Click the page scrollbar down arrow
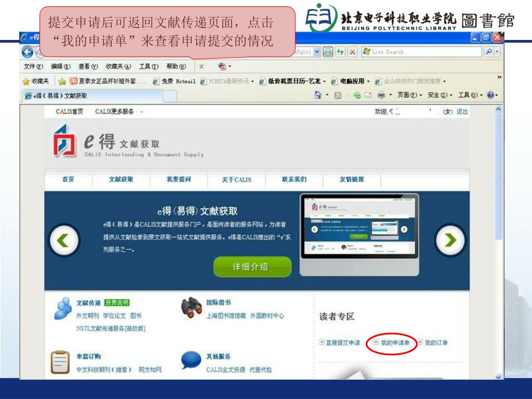 click(x=498, y=376)
